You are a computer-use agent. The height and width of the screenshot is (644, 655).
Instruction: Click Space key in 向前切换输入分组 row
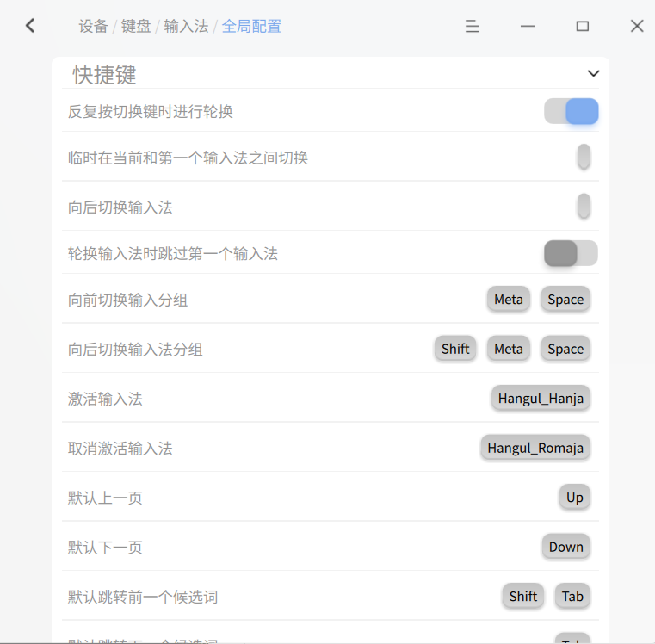565,300
